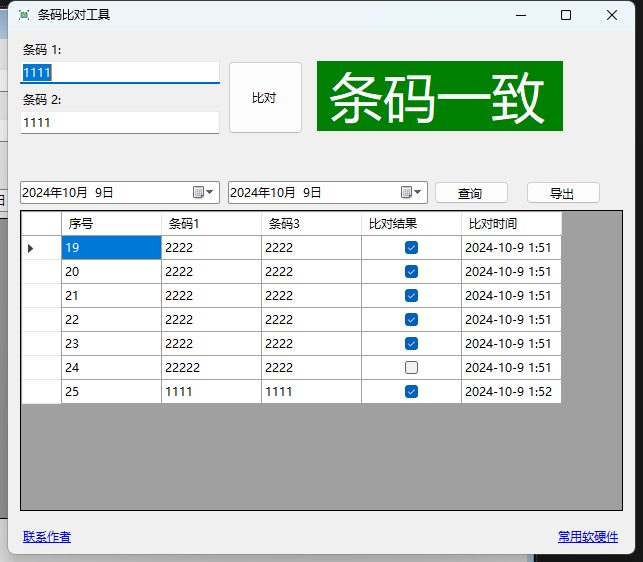The image size is (643, 562).
Task: Click the row selector arrow for row 19
Action: 31,248
